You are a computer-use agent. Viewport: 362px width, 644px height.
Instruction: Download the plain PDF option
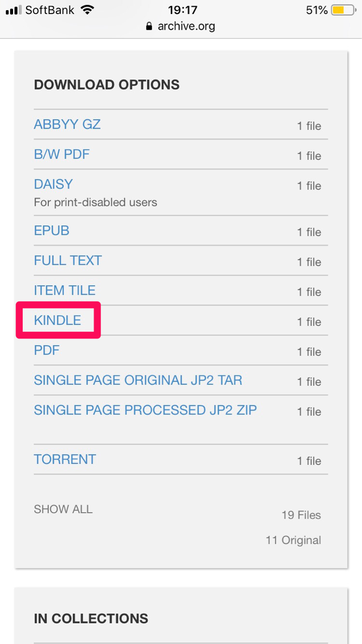(47, 350)
